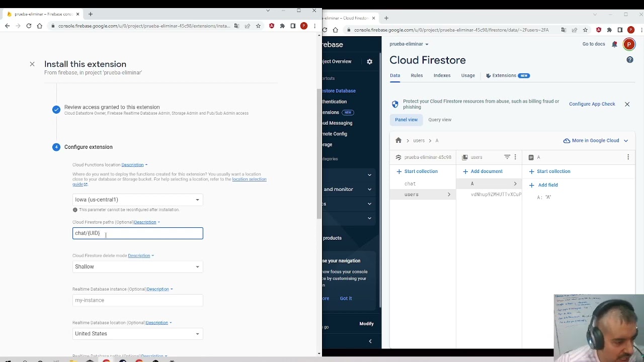Screen dimensions: 644x362
Task: Select Authentication in Firebase sidebar
Action: click(x=335, y=102)
